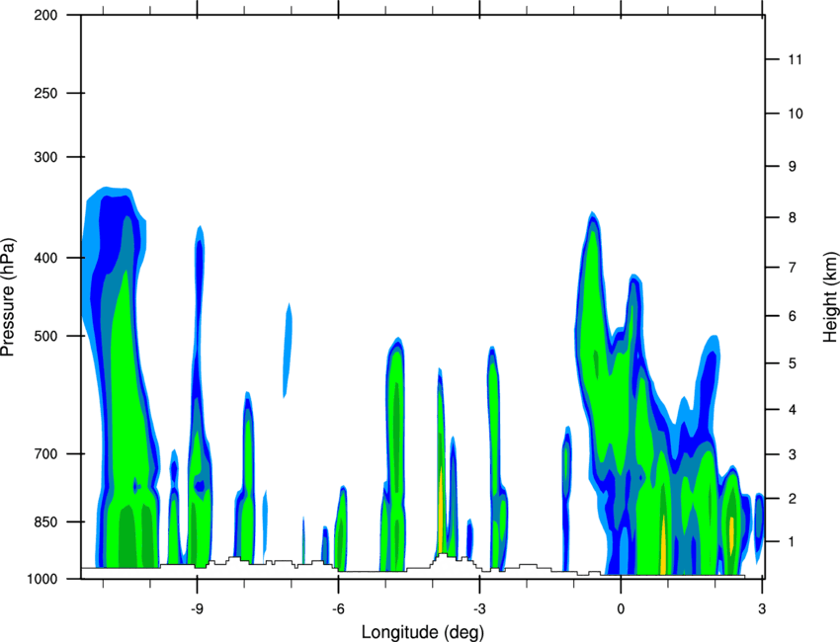This screenshot has width=840, height=642.
Task: Pick the 3 km height label
Action: pos(793,454)
